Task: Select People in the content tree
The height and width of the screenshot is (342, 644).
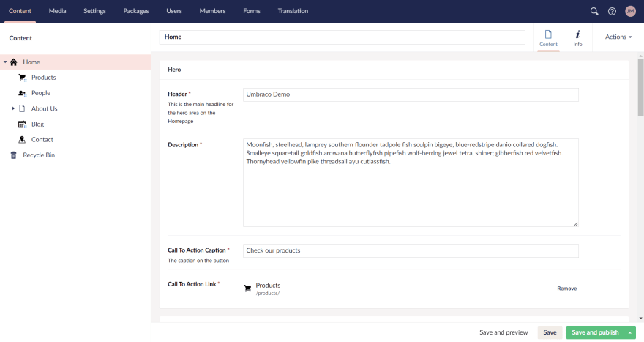Action: (41, 93)
